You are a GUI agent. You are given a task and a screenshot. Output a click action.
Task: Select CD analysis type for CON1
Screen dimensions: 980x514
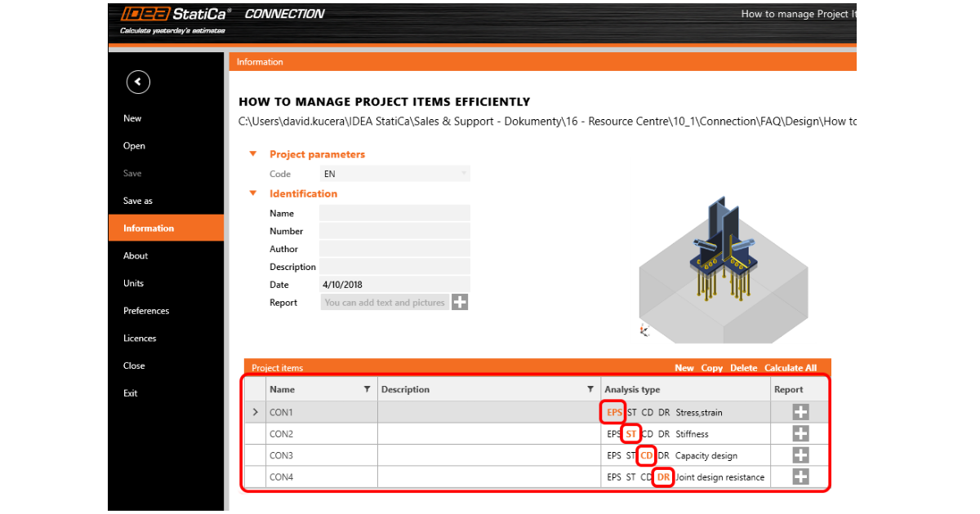click(647, 413)
